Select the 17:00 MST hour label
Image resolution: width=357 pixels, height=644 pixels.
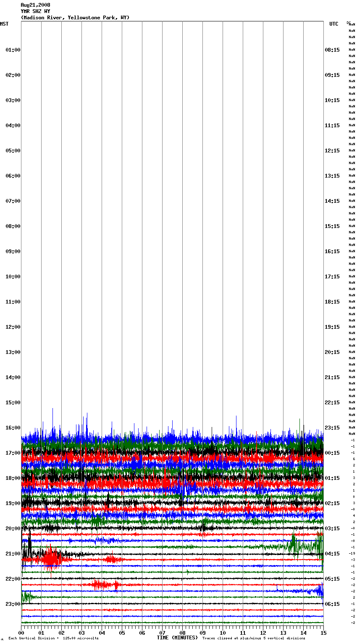click(13, 453)
